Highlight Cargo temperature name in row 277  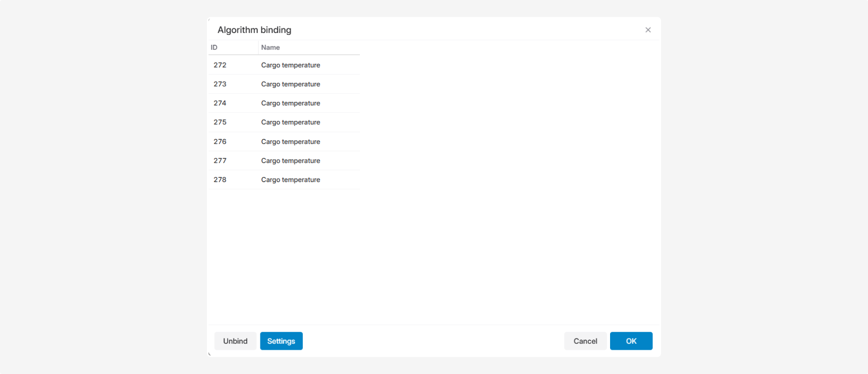[x=290, y=161]
